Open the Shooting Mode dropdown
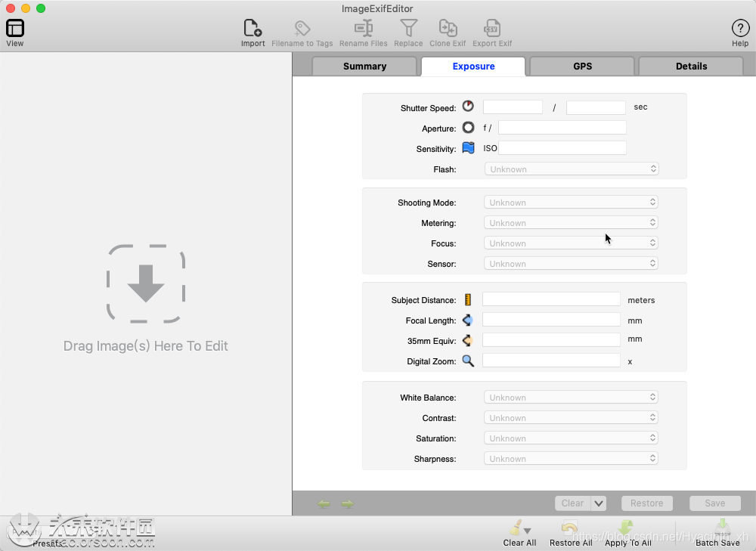The width and height of the screenshot is (756, 551). [x=571, y=202]
